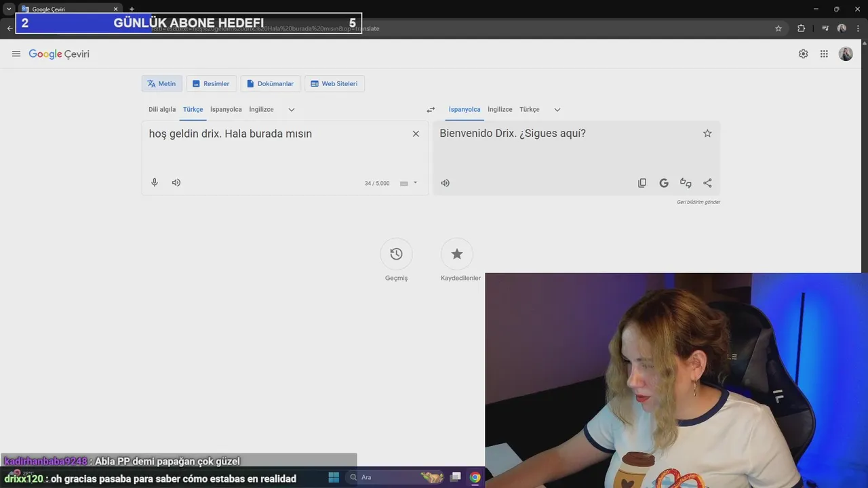This screenshot has width=868, height=488.
Task: Open the Google apps grid
Action: click(824, 54)
